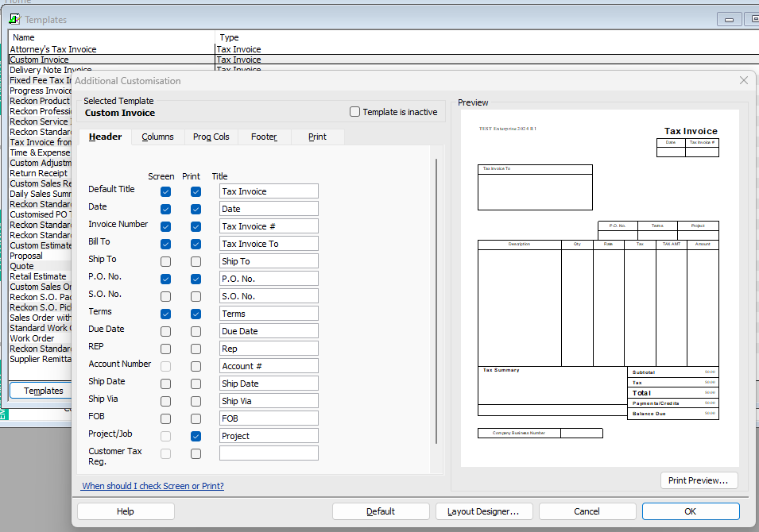Enable Screen checkbox for Ship To
The width and height of the screenshot is (759, 532).
point(165,262)
